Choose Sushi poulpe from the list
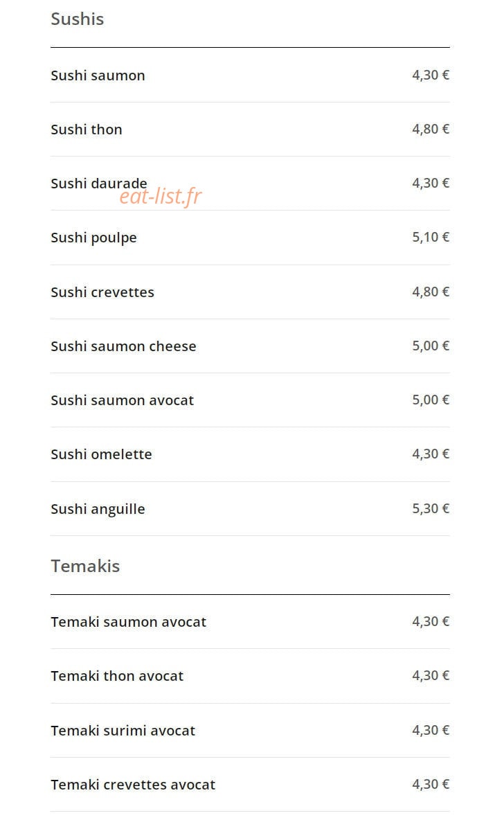Screen dimensions: 504x820 point(250,238)
